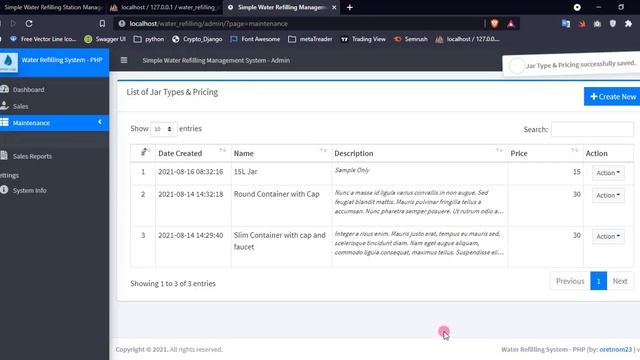The height and width of the screenshot is (360, 640).
Task: Sort by the Description column header
Action: 419,153
